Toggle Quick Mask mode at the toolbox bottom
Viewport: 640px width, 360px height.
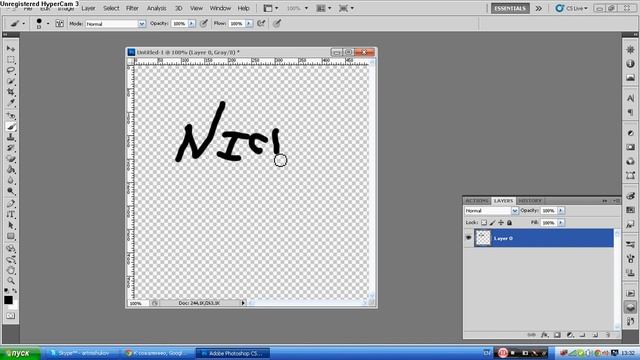click(x=11, y=316)
